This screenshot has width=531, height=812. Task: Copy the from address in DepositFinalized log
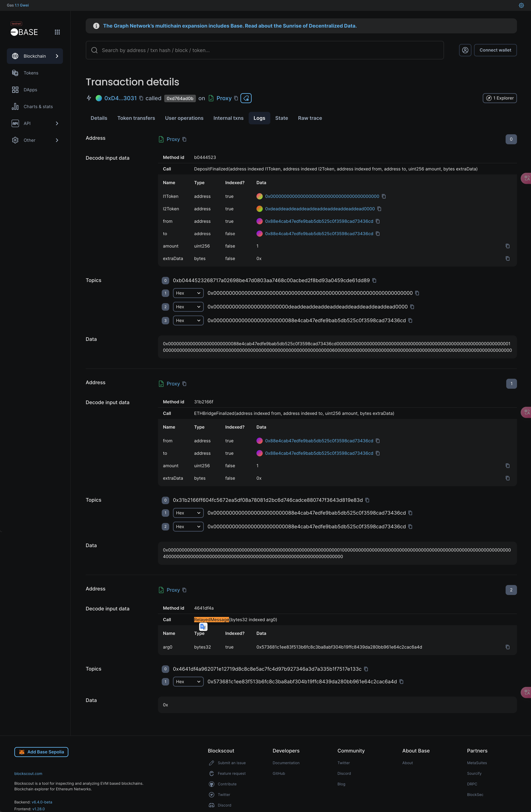[378, 221]
